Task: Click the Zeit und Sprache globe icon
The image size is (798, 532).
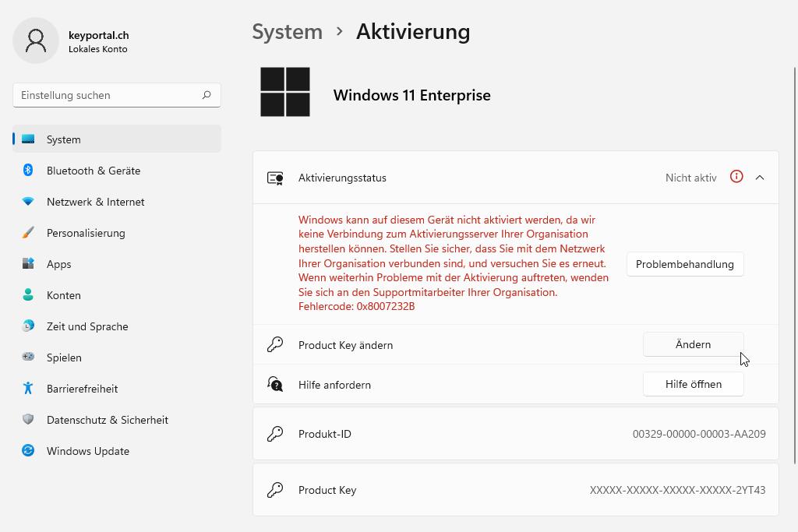Action: click(x=28, y=326)
